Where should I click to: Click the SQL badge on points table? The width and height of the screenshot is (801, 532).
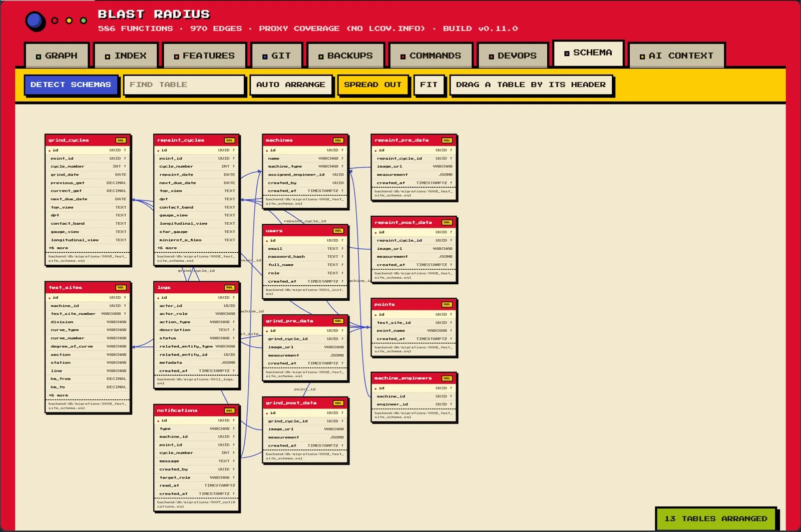[x=447, y=304]
